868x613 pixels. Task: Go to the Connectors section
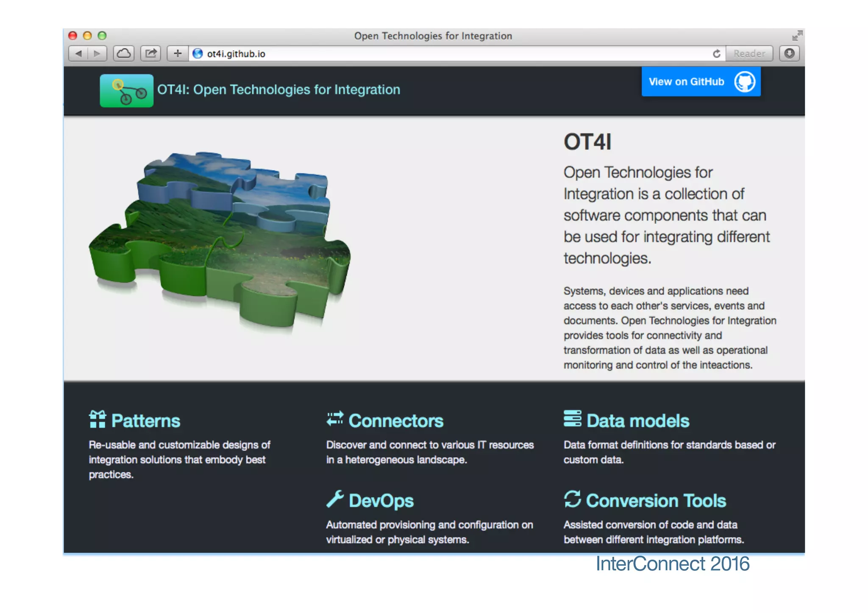[395, 421]
